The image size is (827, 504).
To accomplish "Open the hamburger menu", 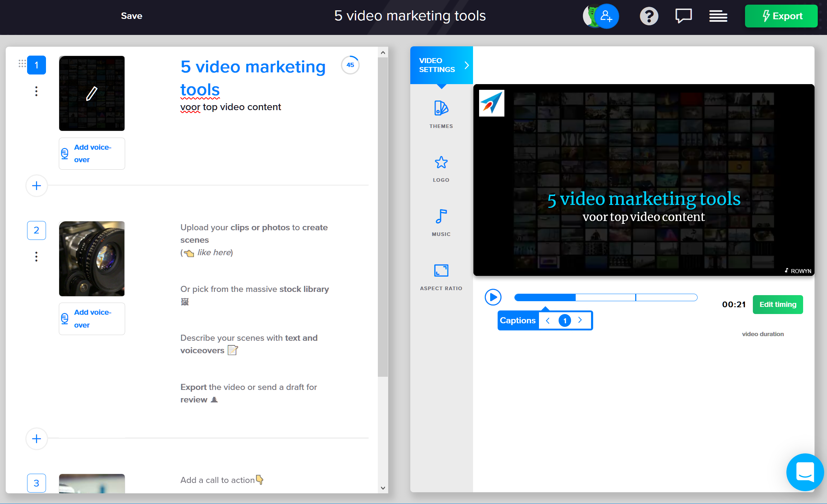I will (718, 16).
